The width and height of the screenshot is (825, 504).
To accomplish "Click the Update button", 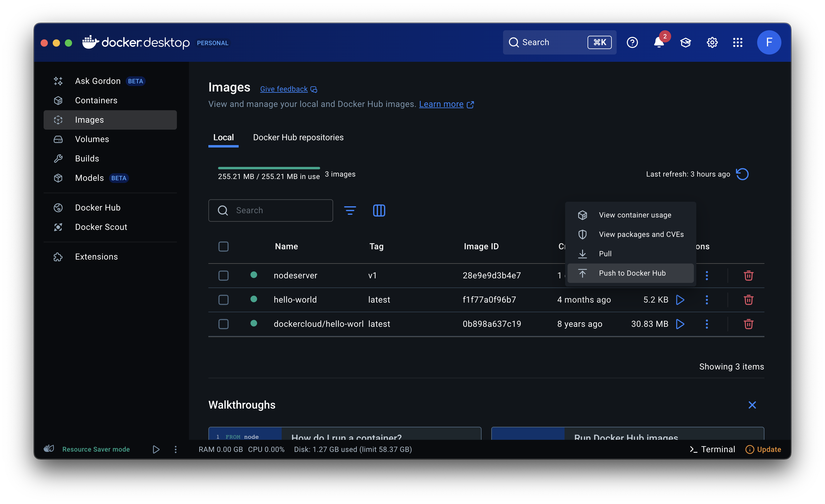I will point(763,449).
